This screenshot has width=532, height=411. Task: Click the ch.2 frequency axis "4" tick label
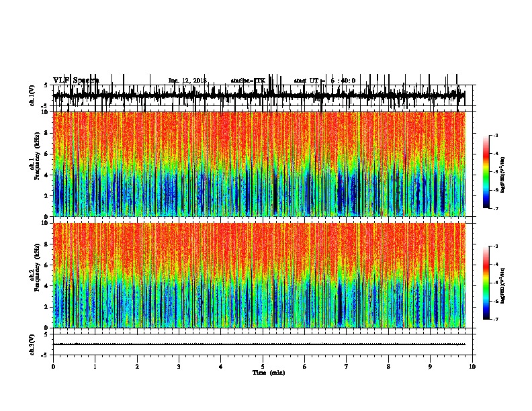click(x=47, y=286)
